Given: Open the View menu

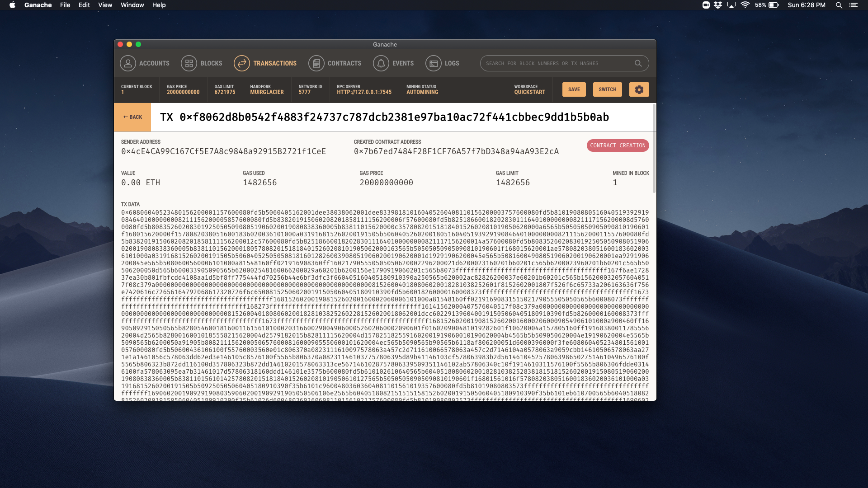Looking at the screenshot, I should pyautogui.click(x=105, y=5).
